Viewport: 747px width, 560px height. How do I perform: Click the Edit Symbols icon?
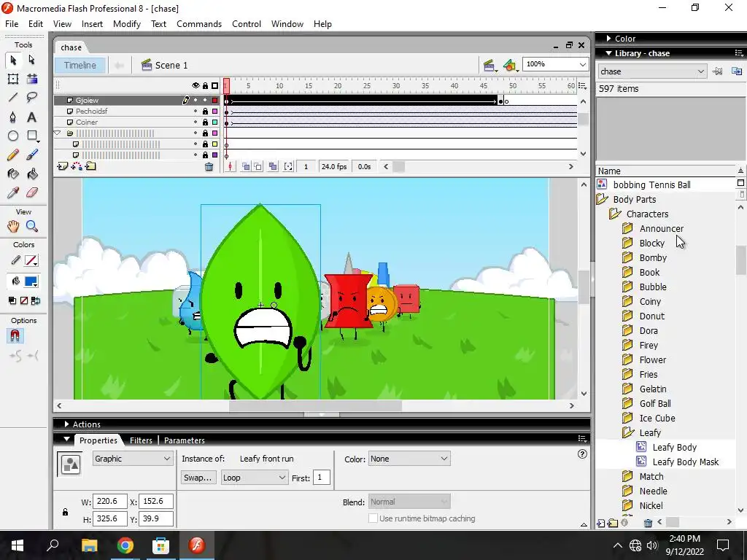tap(510, 65)
